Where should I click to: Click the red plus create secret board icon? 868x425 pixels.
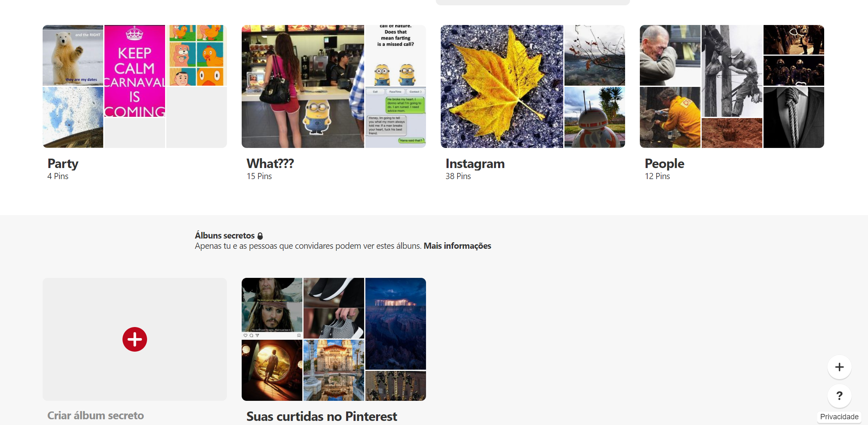coord(135,339)
